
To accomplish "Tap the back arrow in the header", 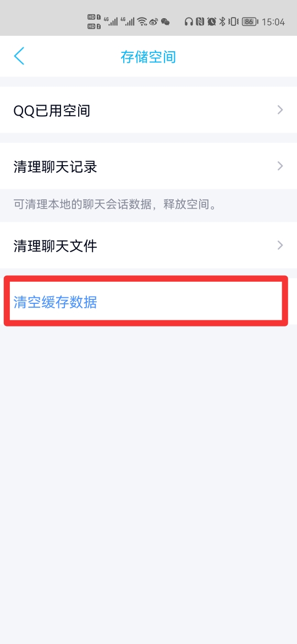I will [19, 56].
